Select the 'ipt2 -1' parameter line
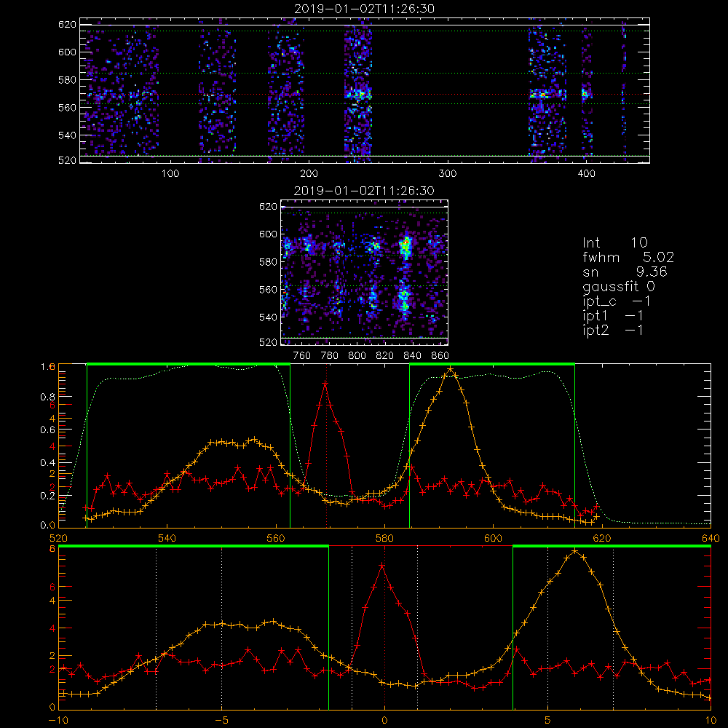This screenshot has width=728, height=728. tap(613, 331)
